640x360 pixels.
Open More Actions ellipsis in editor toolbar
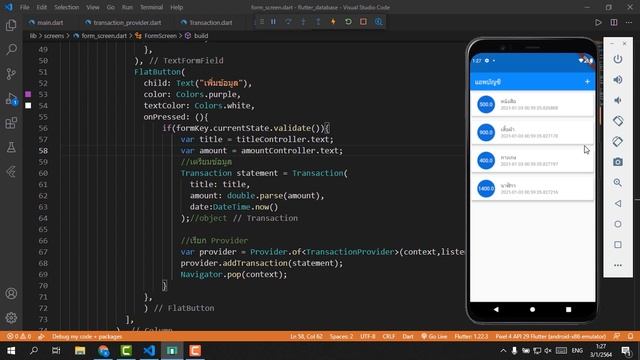click(629, 22)
